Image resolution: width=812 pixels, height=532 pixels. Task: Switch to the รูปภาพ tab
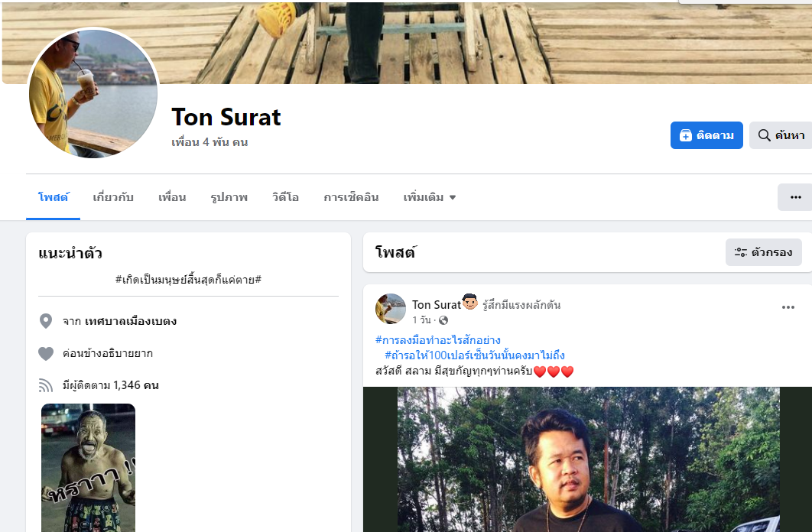coord(229,197)
